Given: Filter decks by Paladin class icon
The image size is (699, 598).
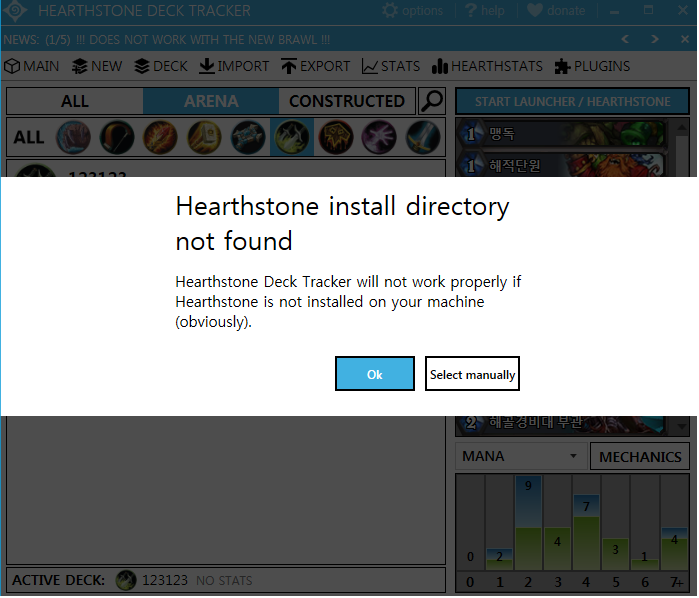Looking at the screenshot, I should [205, 137].
